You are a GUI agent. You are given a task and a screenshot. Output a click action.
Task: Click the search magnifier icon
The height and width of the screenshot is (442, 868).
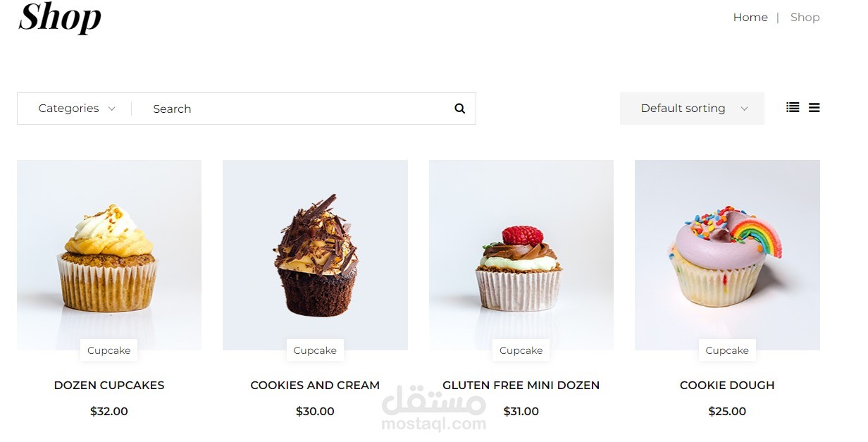pos(460,109)
